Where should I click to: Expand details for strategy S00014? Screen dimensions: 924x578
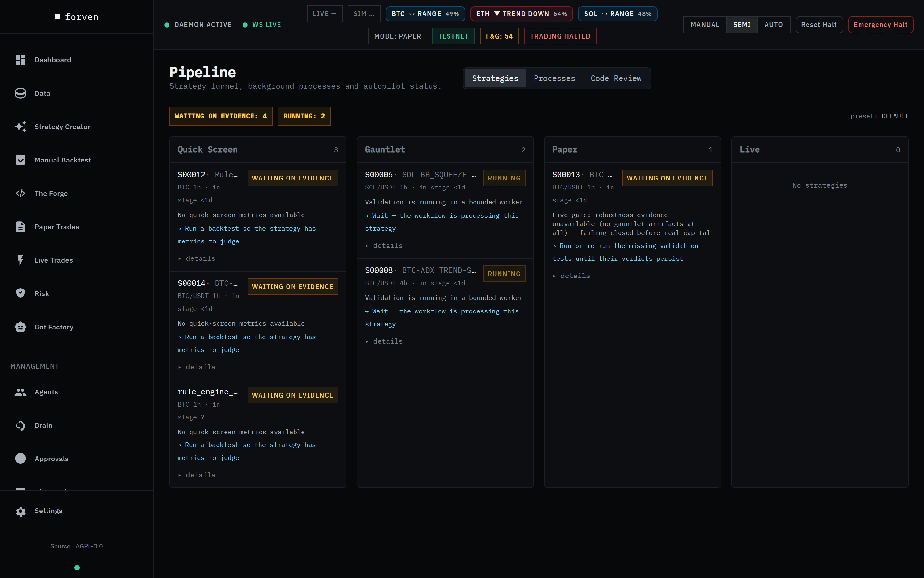pos(197,367)
